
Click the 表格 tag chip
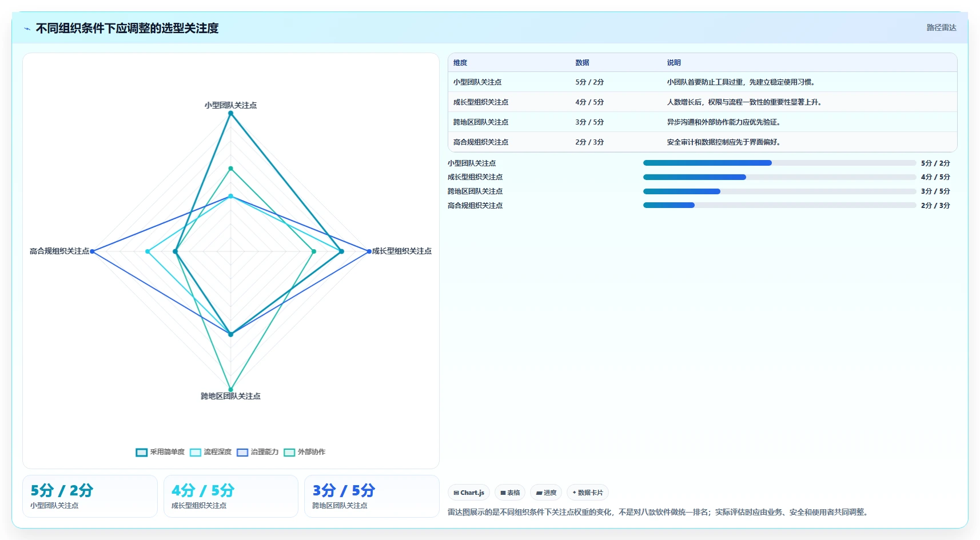(x=510, y=493)
